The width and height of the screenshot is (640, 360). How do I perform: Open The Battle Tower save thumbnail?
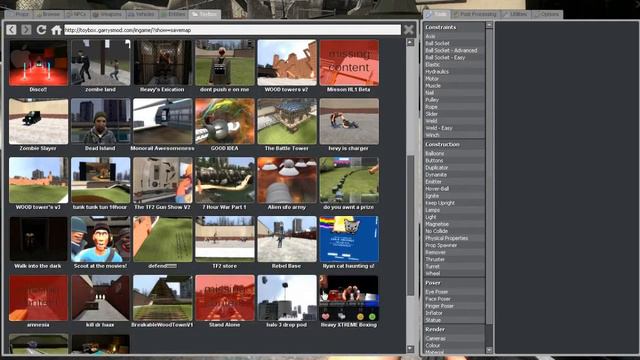coord(287,121)
